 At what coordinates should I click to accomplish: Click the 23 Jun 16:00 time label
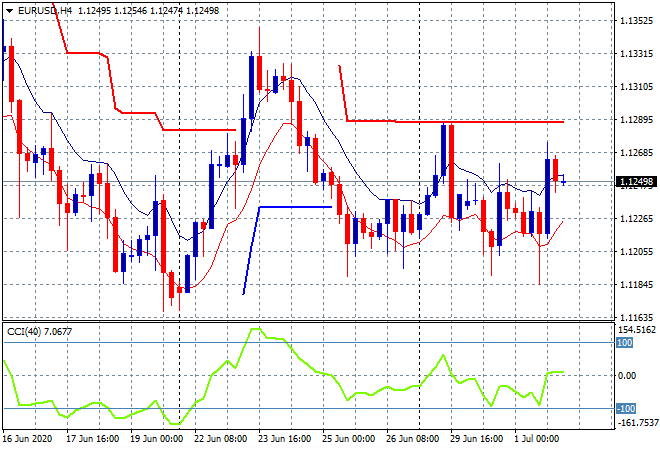284,439
